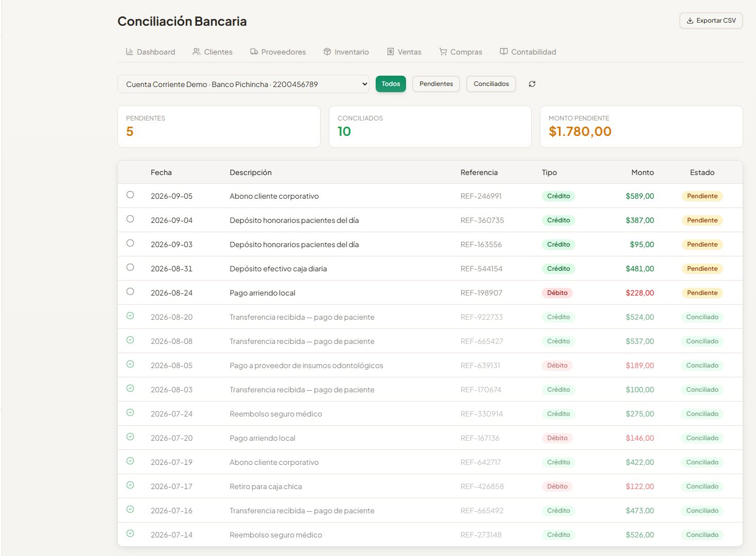Click the Ventas receipt icon
The width and height of the screenshot is (756, 556).
pyautogui.click(x=391, y=51)
